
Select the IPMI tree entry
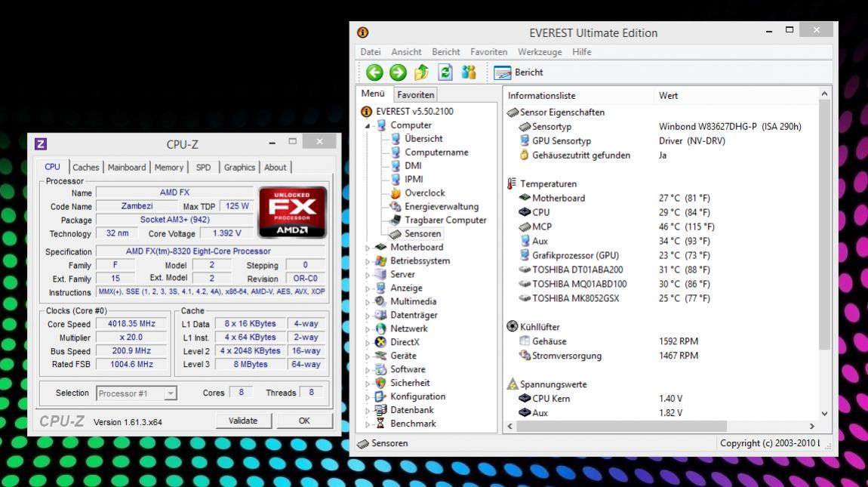point(414,180)
